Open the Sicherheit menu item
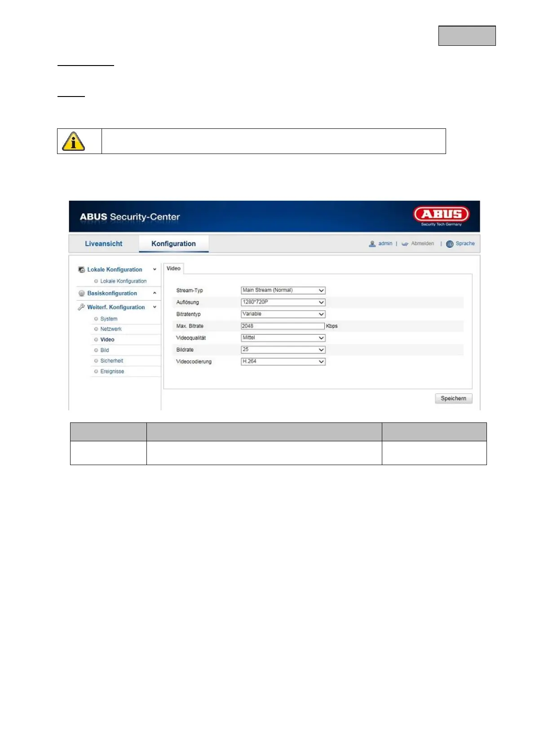535x756 pixels. pos(111,360)
